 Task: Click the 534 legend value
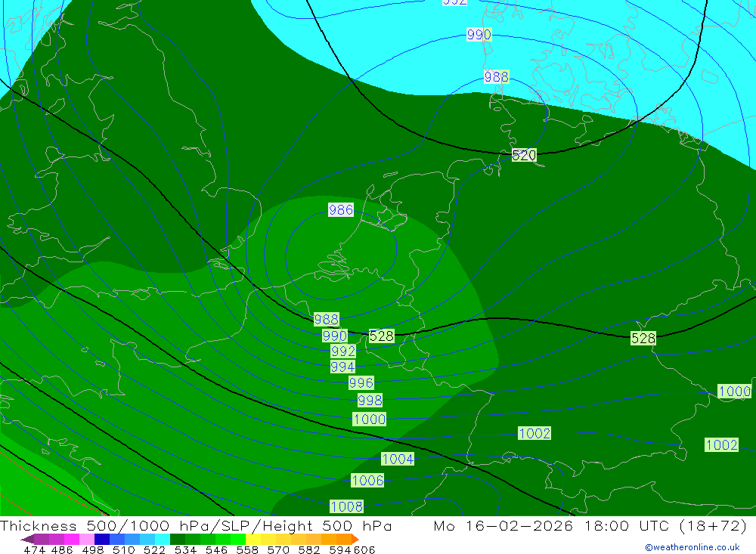coord(186,550)
